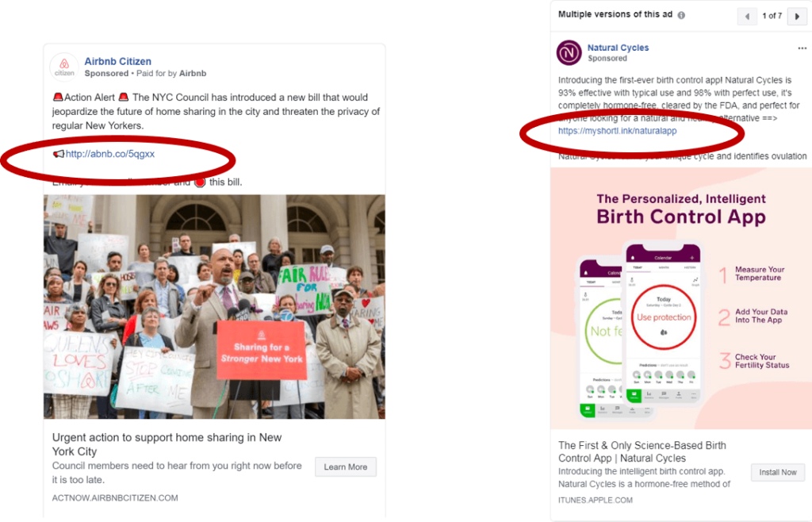Go to the next ad version arrow
812x522 pixels.
(x=797, y=16)
